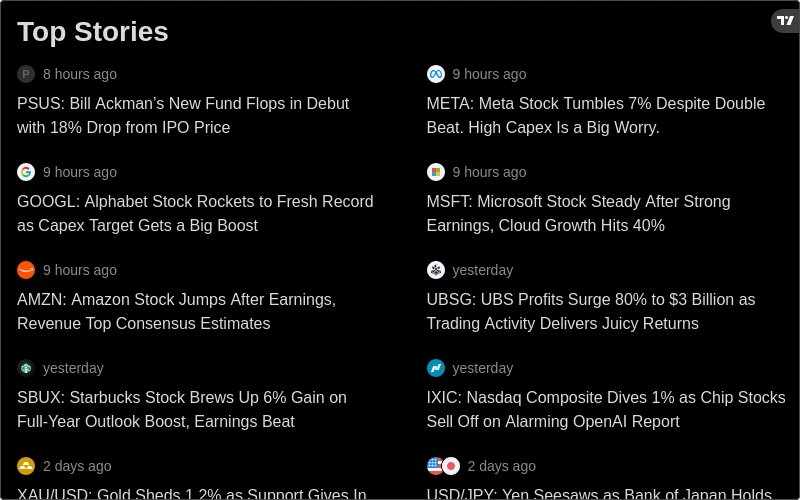Open the UBS Profits Surge story
This screenshot has width=800, height=500.
click(591, 311)
